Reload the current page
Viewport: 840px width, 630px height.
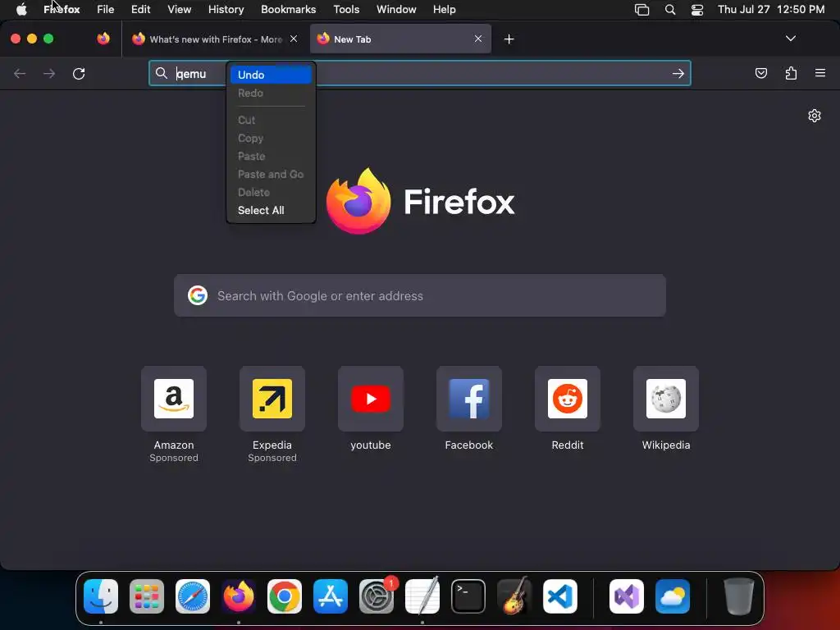pyautogui.click(x=79, y=73)
